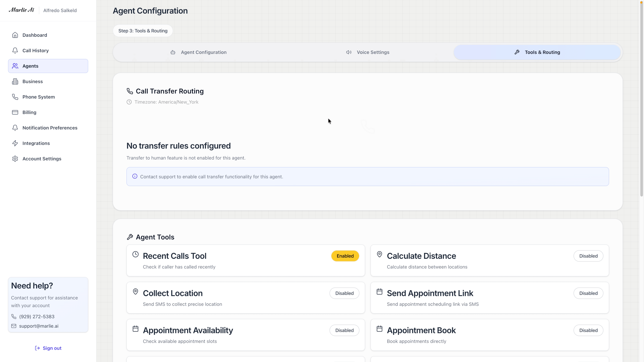This screenshot has width=644, height=362.
Task: Click the Business building icon
Action: [x=15, y=81]
